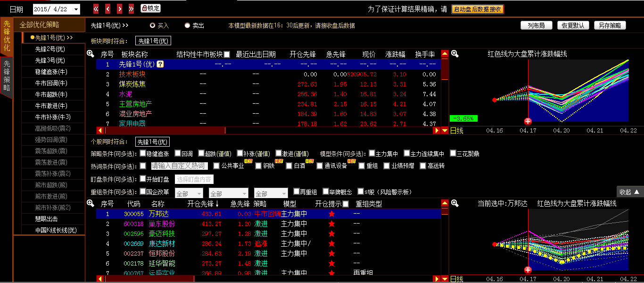Select 牛市回调(牛) in strategy list
Screen dimensions: 644x283
pos(51,83)
